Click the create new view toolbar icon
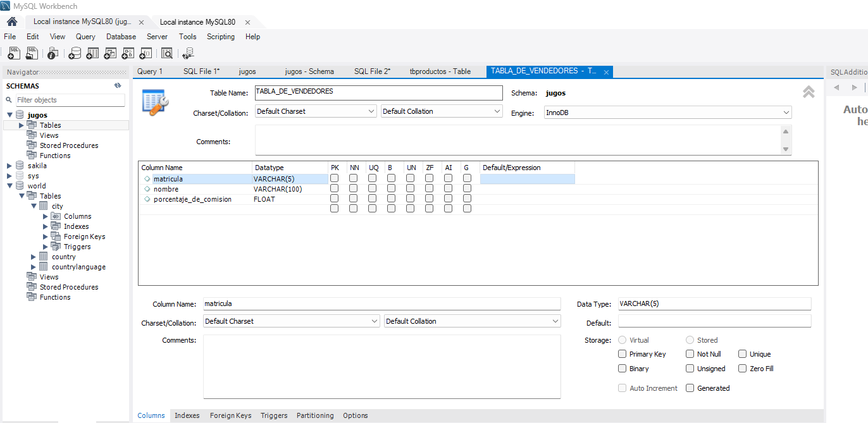The image size is (868, 423). (x=110, y=54)
